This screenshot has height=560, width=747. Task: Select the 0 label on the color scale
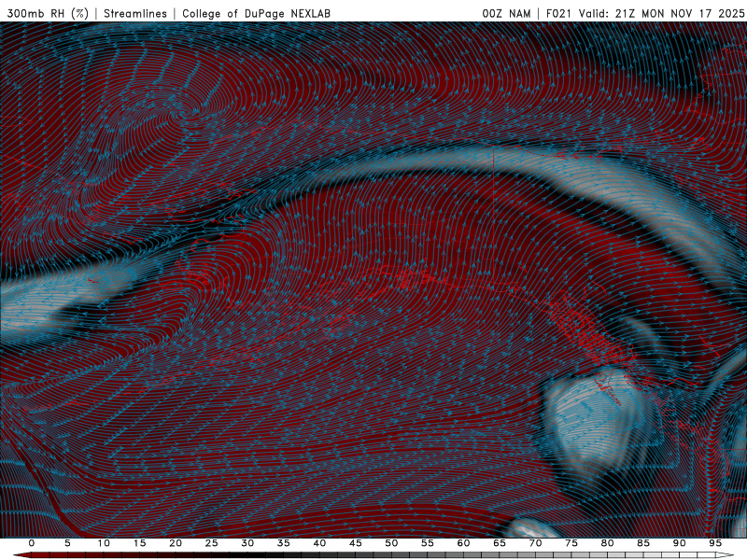point(32,543)
